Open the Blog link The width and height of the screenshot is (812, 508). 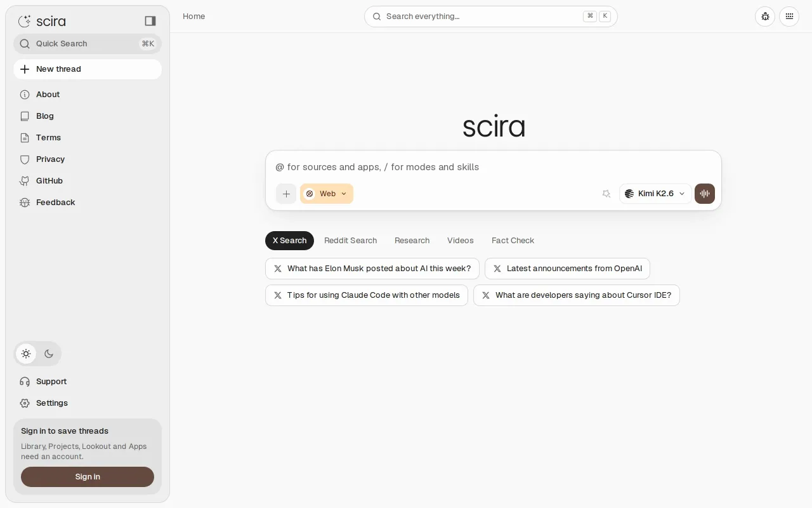pos(88,116)
